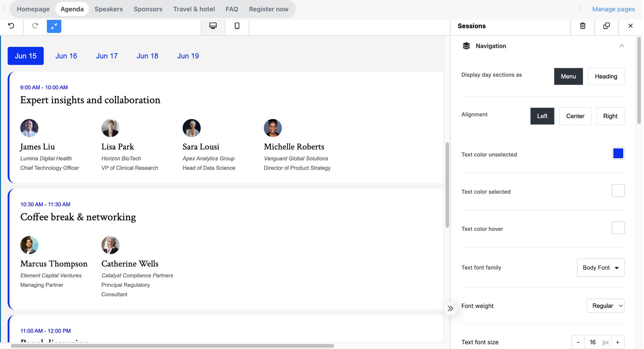The image size is (644, 349).
Task: Click the Element Capital Ventures text
Action: tap(51, 275)
